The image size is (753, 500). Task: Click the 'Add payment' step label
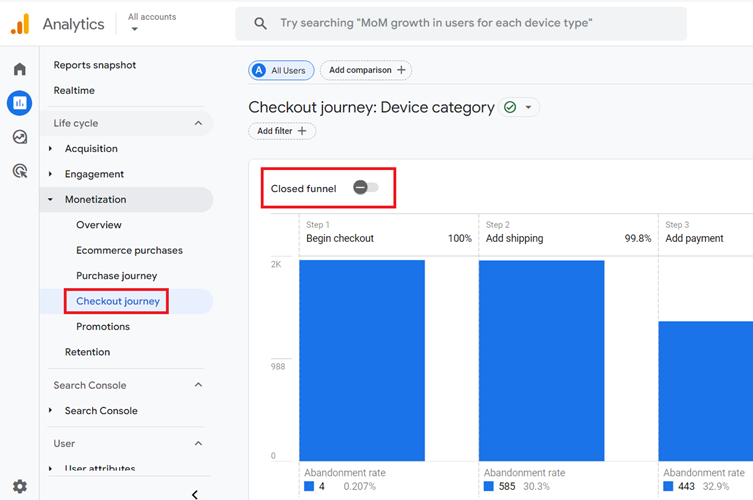[694, 238]
